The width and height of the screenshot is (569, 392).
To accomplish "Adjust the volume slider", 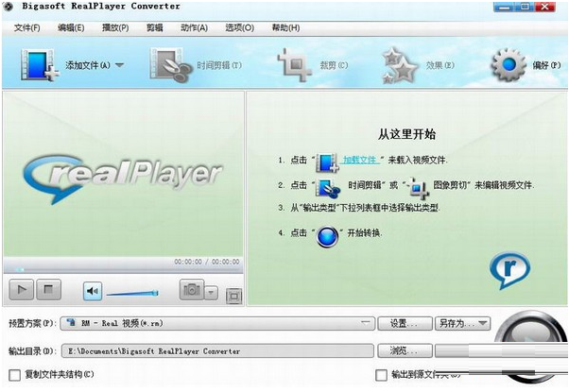I will (x=132, y=293).
